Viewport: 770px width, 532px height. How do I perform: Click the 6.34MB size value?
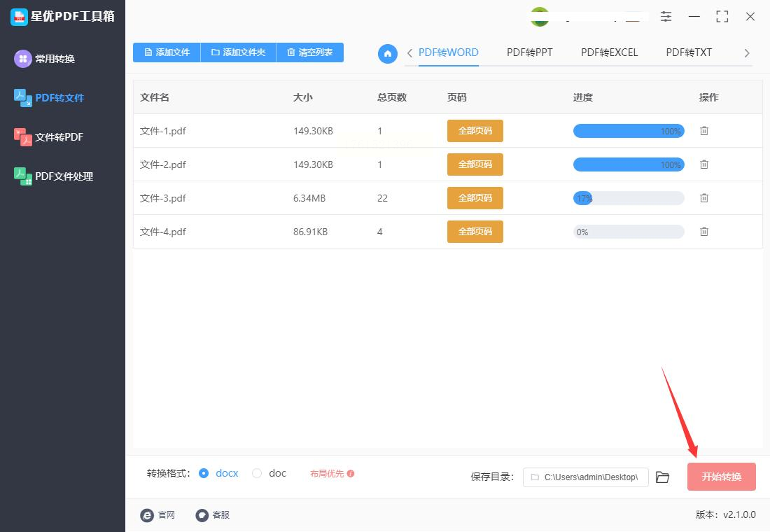tap(309, 199)
